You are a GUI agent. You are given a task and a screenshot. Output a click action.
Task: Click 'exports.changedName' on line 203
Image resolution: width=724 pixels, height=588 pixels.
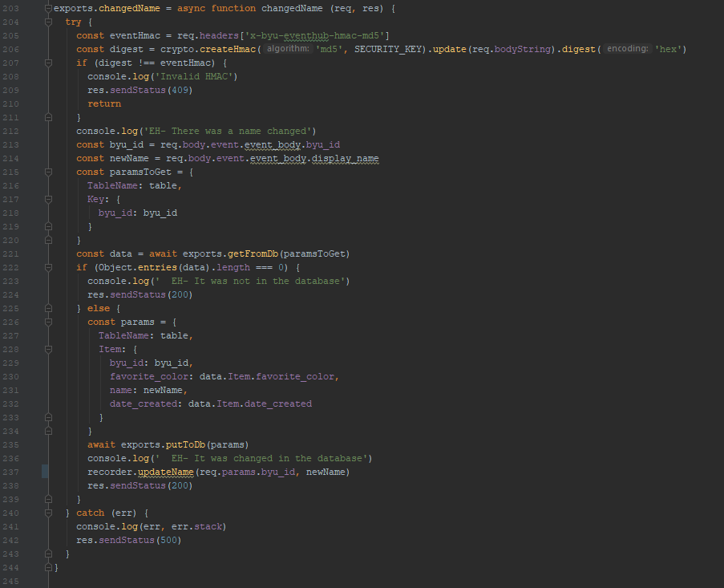tap(107, 8)
